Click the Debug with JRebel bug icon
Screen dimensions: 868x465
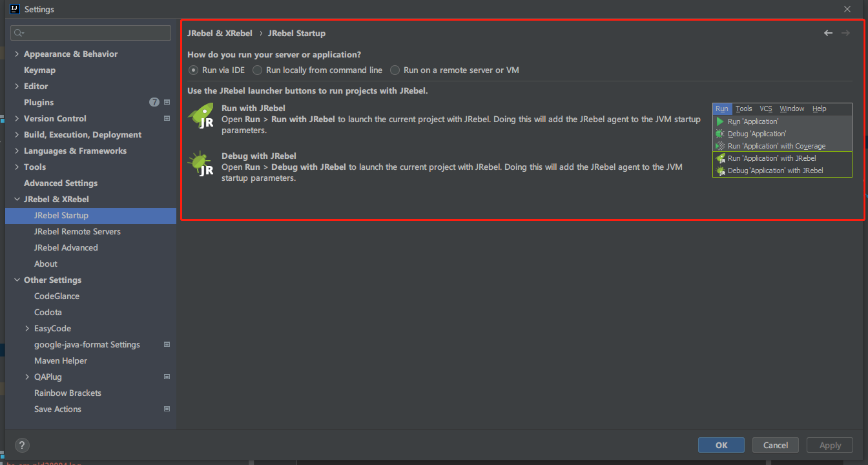click(x=201, y=163)
